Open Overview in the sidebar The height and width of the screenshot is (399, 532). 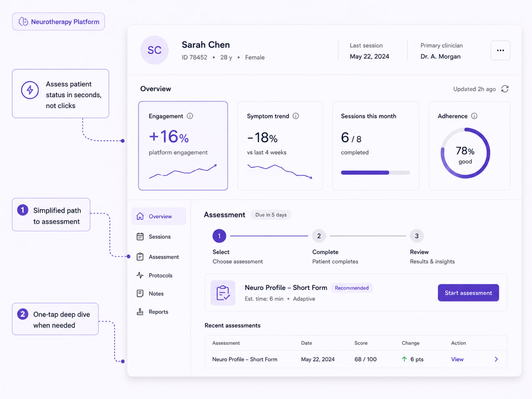click(x=159, y=216)
